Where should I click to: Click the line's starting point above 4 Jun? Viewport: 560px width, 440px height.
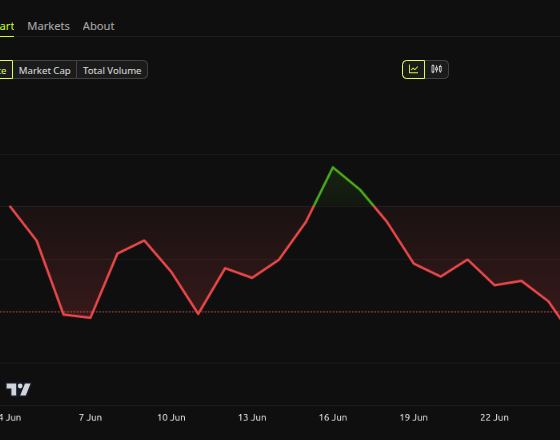tap(10, 206)
